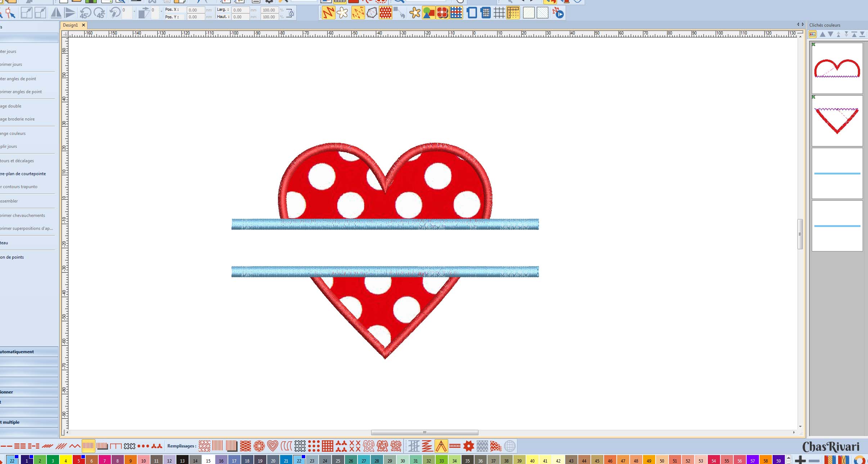Click the polygon outline icon

tap(372, 13)
